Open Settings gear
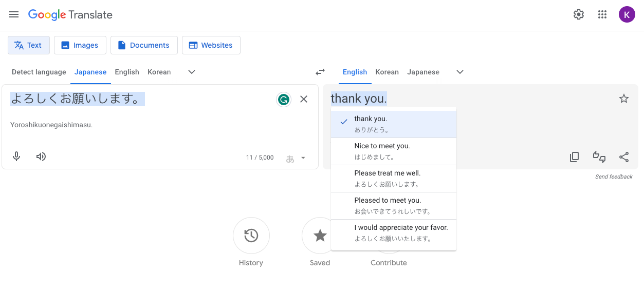This screenshot has width=644, height=293. 579,14
